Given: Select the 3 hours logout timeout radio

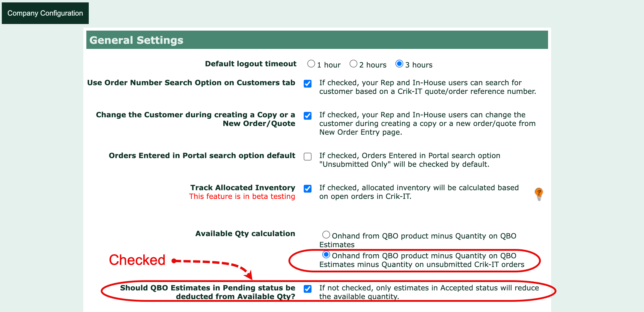Looking at the screenshot, I should tap(399, 64).
